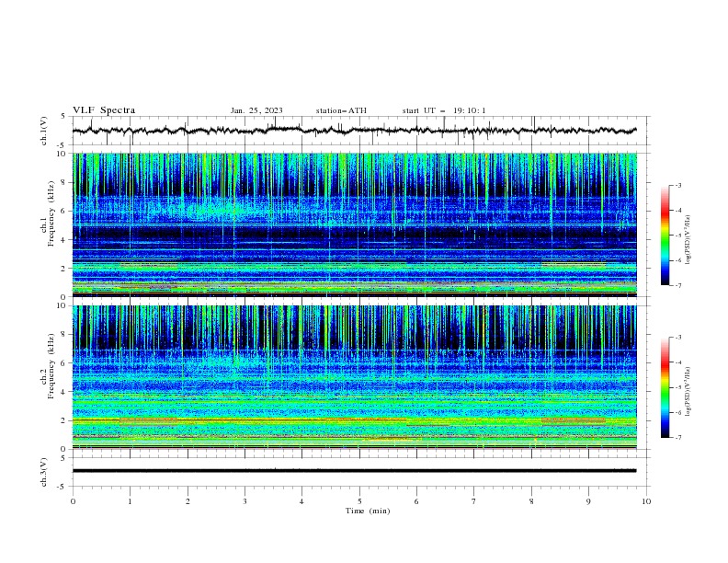
Task: Click the "5" tick on ch.1(V) axis
Action: coord(63,116)
